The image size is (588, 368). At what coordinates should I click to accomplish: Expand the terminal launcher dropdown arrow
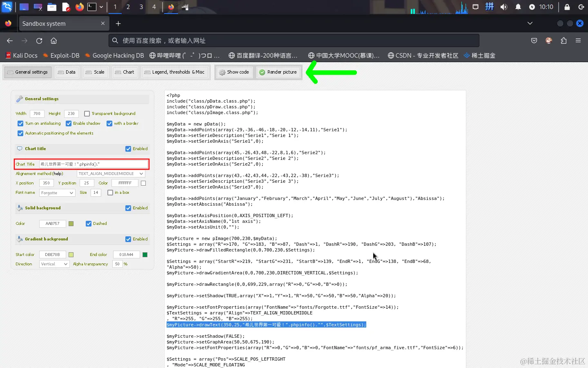pos(101,7)
